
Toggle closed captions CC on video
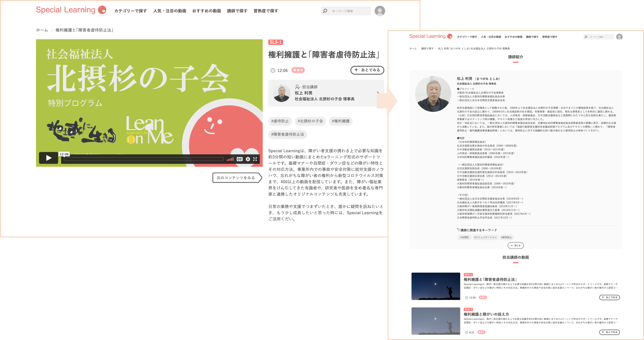[239, 159]
